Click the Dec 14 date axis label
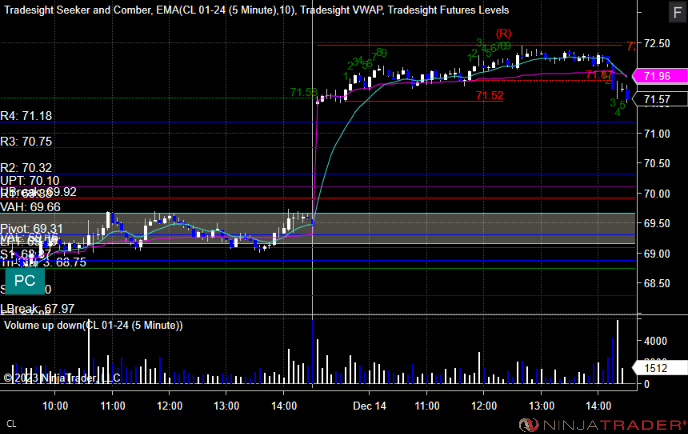Image resolution: width=688 pixels, height=434 pixels. 369,406
